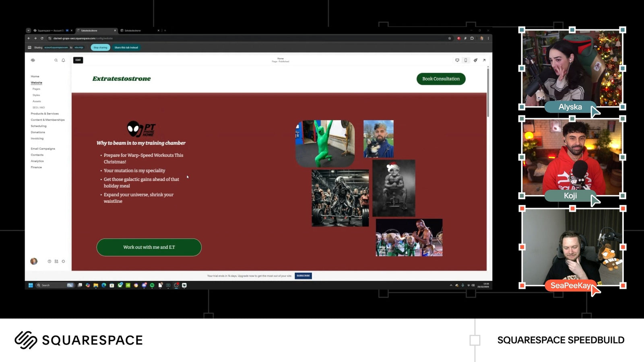Click the Book Consultation button
Image resolution: width=644 pixels, height=362 pixels.
(441, 79)
